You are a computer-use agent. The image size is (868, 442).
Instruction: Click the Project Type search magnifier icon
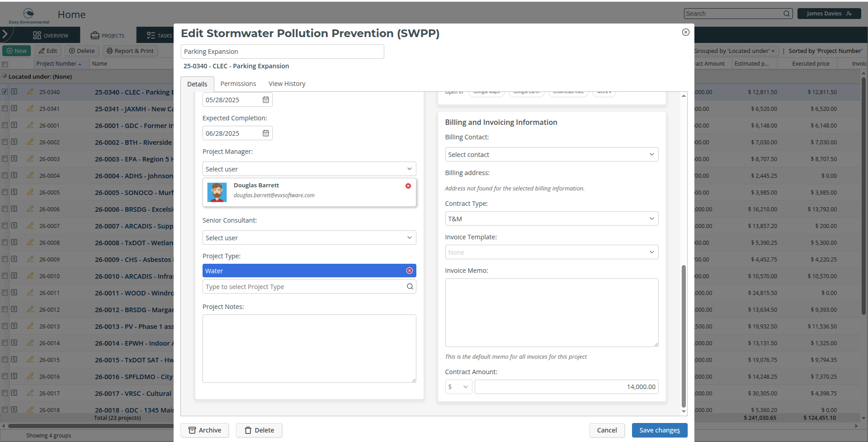(410, 286)
